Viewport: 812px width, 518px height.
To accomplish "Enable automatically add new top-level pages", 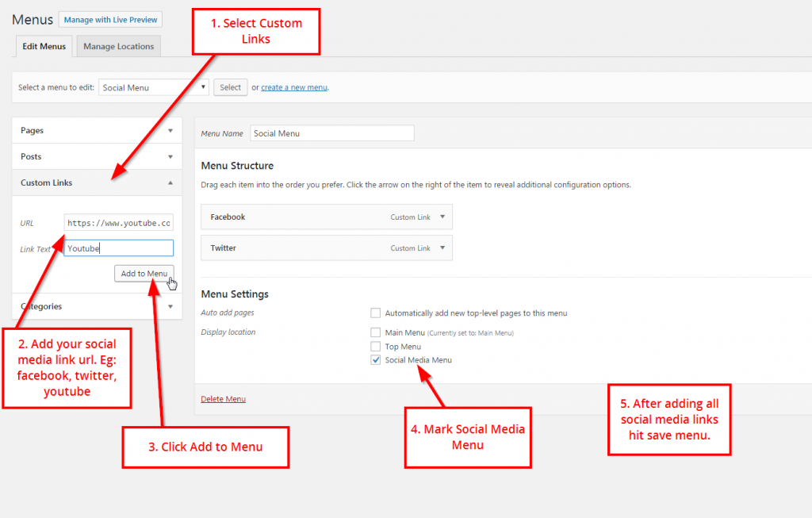I will click(x=376, y=313).
